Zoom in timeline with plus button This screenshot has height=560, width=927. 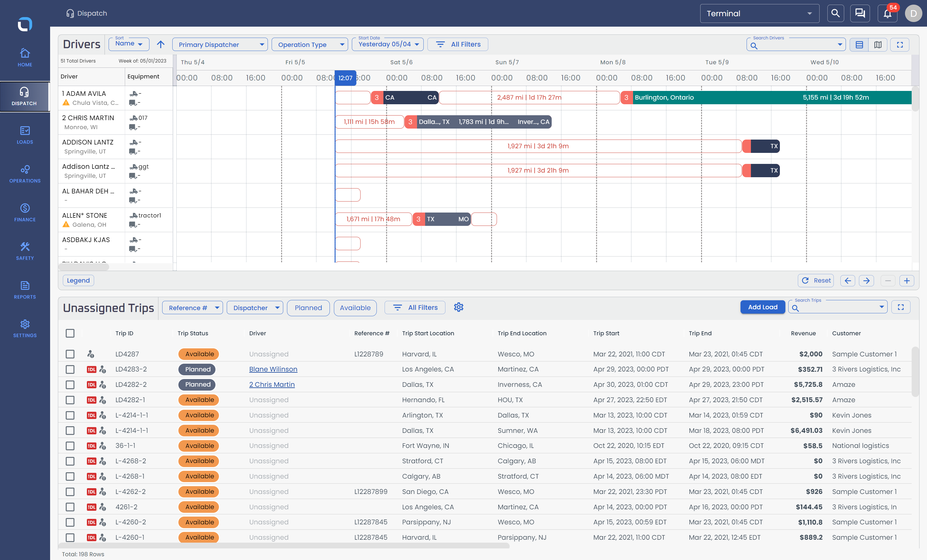(907, 281)
